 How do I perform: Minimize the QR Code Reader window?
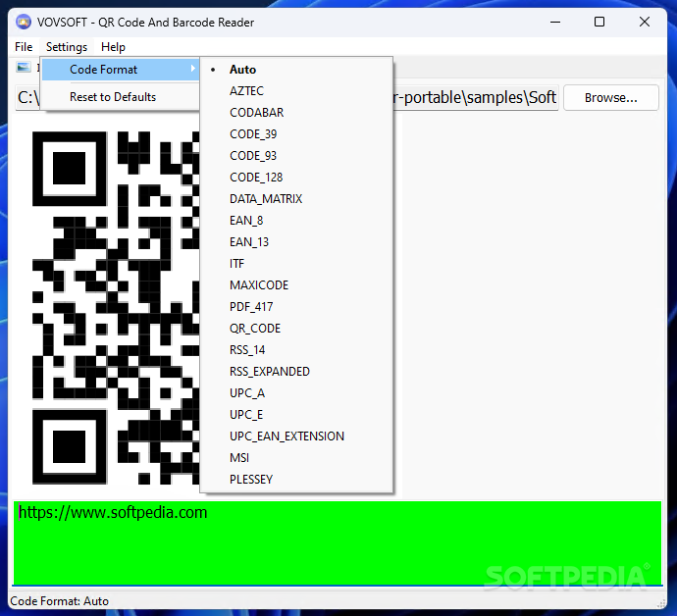tap(555, 22)
